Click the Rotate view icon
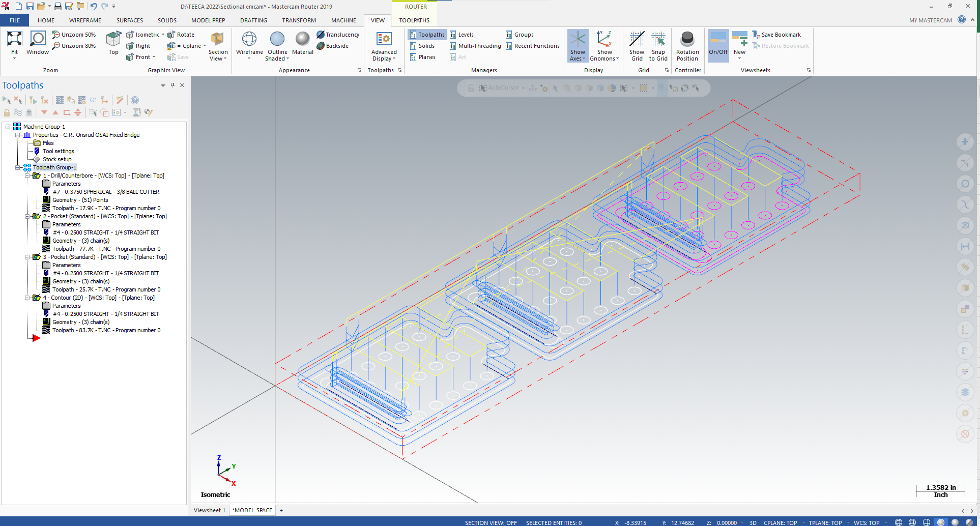Viewport: 980px width, 526px height. 181,35
